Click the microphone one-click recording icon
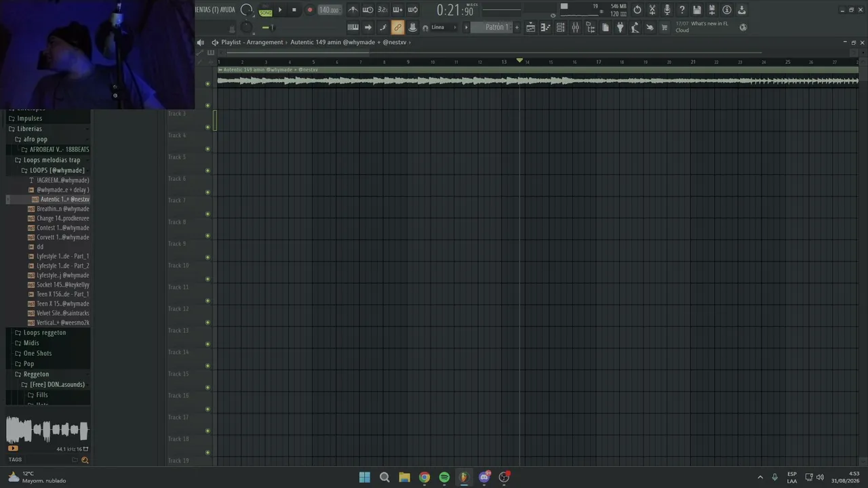This screenshot has width=868, height=488. (667, 9)
